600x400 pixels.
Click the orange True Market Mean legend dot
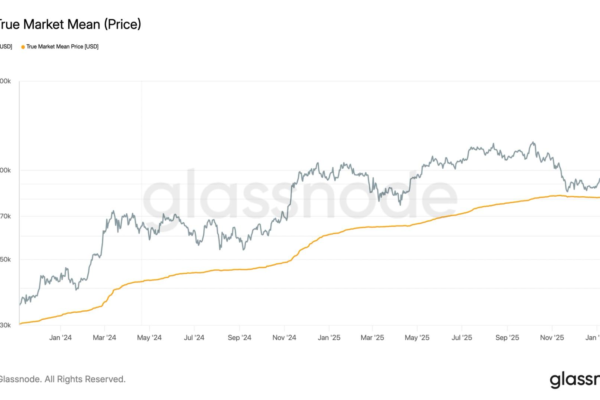(x=23, y=47)
